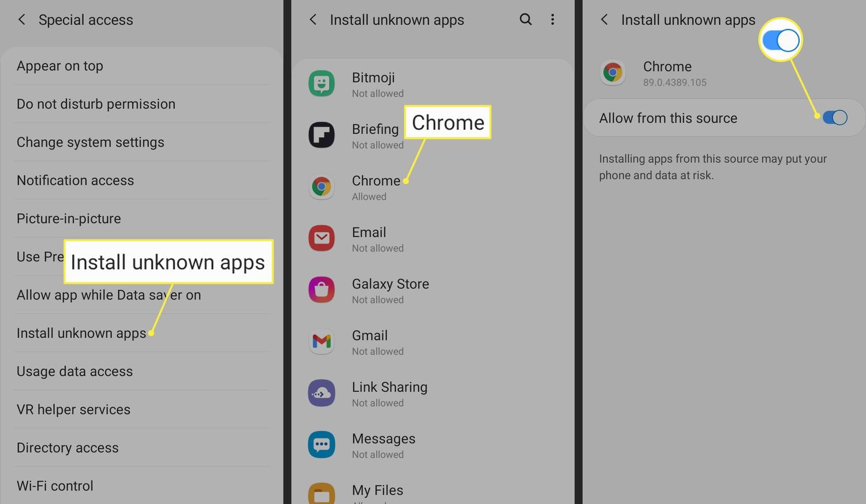Viewport: 866px width, 504px height.
Task: Select My Files app name
Action: point(378,491)
